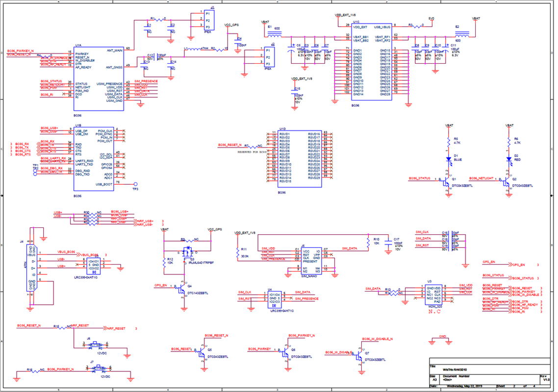Viewport: 558px width, 392px height.
Task: Click the TP3 test point circle
Action: 135,184
